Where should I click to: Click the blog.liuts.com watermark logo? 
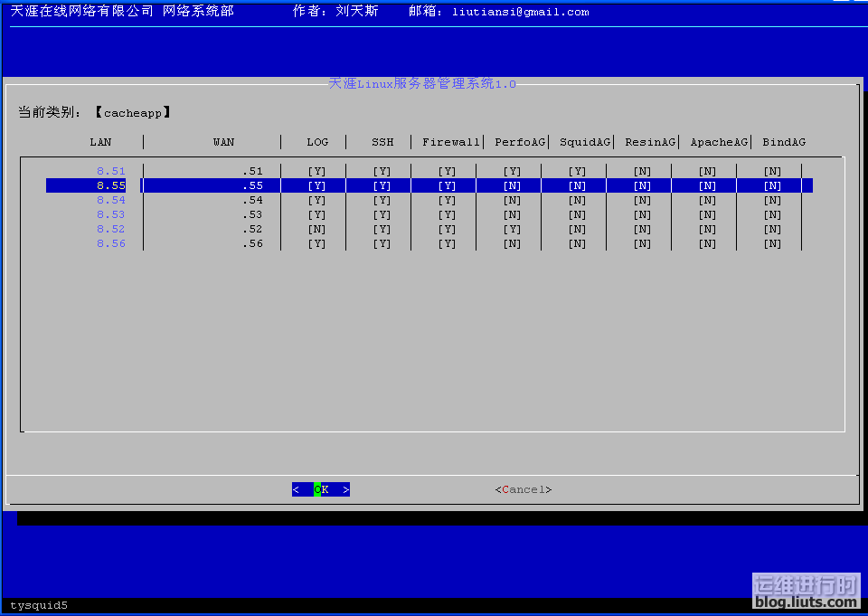[x=806, y=592]
